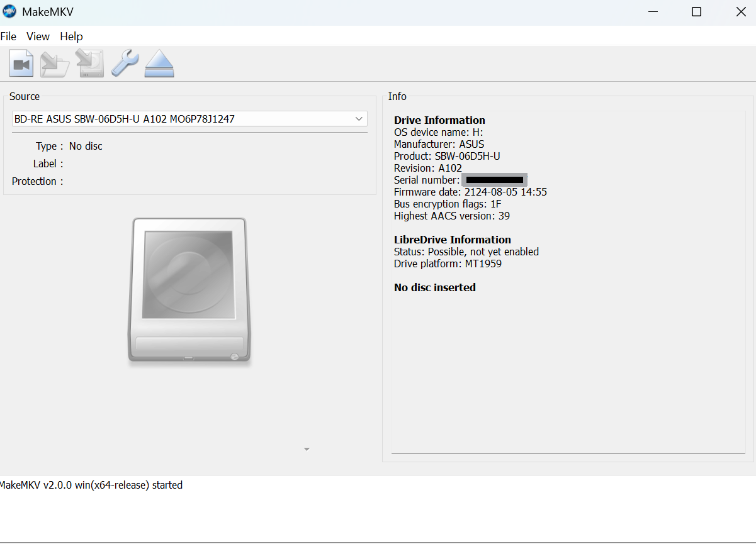The image size is (756, 544).
Task: Open the Help menu
Action: tap(72, 36)
